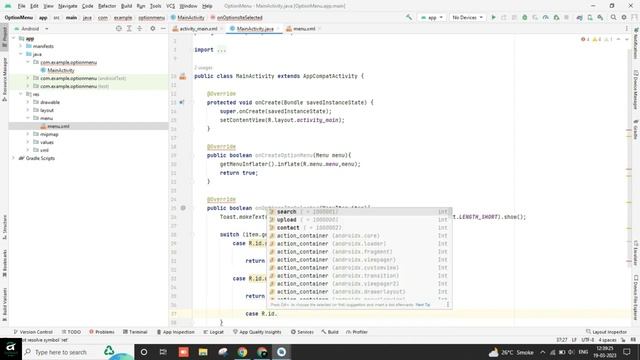Choose the 'contact' autocomplete suggestion

click(x=359, y=228)
